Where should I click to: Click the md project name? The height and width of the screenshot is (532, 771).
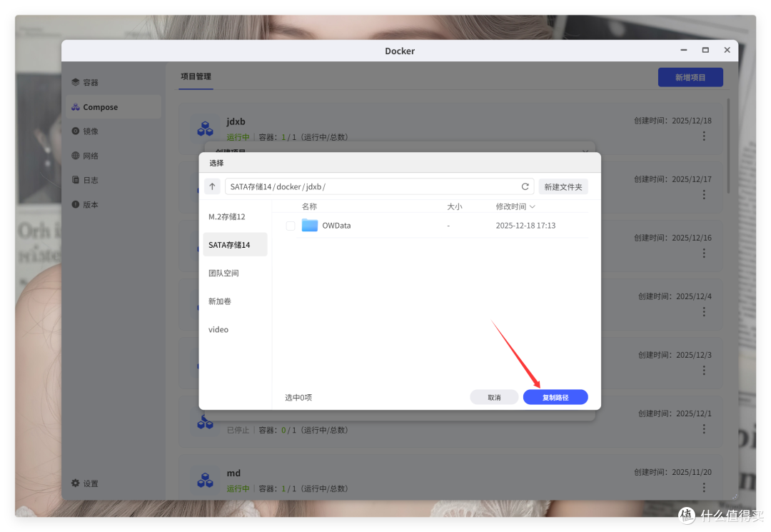point(233,473)
